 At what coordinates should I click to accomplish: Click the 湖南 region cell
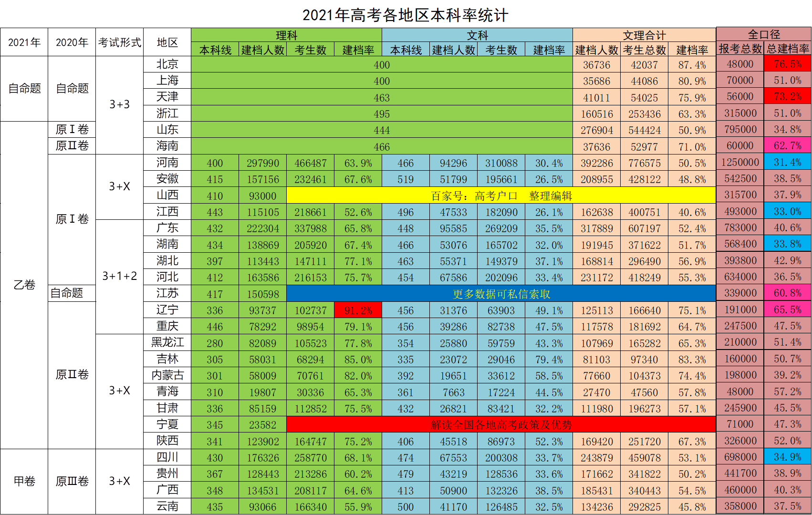[167, 244]
